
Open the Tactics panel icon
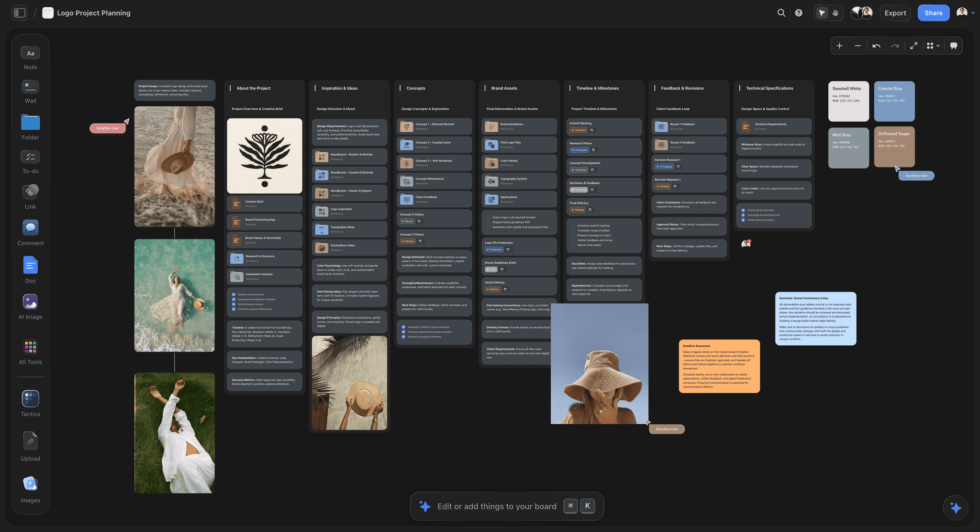tap(30, 398)
